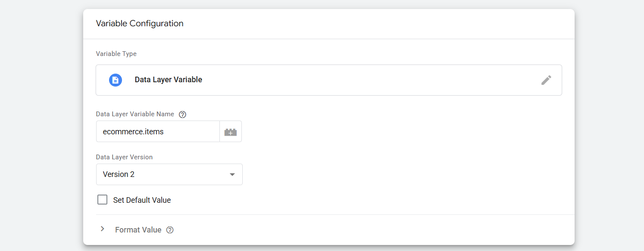Click help icon beside Data Layer Variable Name
644x251 pixels.
pos(182,115)
